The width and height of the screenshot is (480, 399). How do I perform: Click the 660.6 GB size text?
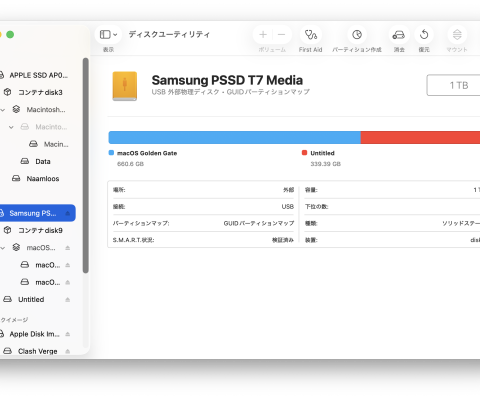[x=130, y=164]
